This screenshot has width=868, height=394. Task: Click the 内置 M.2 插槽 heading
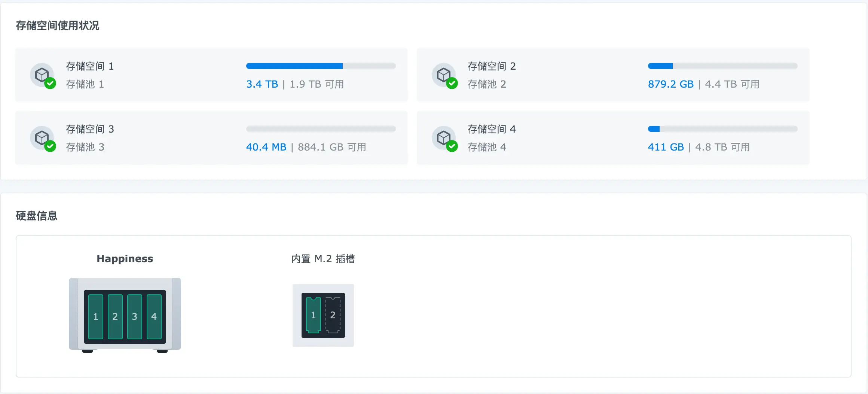click(323, 259)
